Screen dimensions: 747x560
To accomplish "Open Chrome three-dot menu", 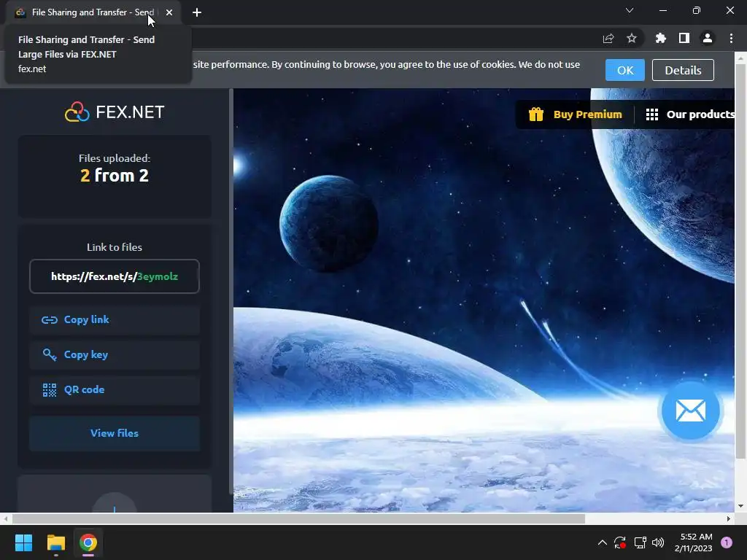I will click(x=731, y=38).
